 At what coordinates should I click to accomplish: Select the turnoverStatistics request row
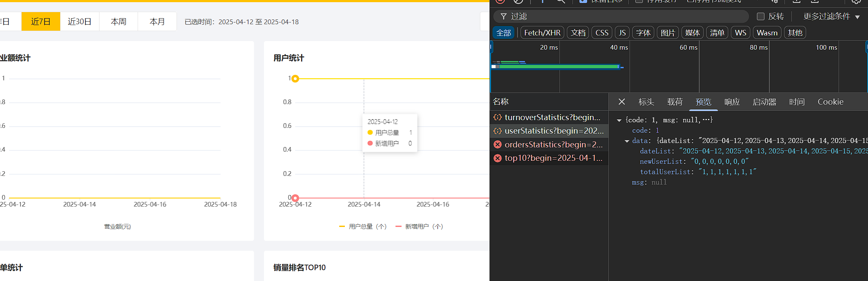point(549,117)
